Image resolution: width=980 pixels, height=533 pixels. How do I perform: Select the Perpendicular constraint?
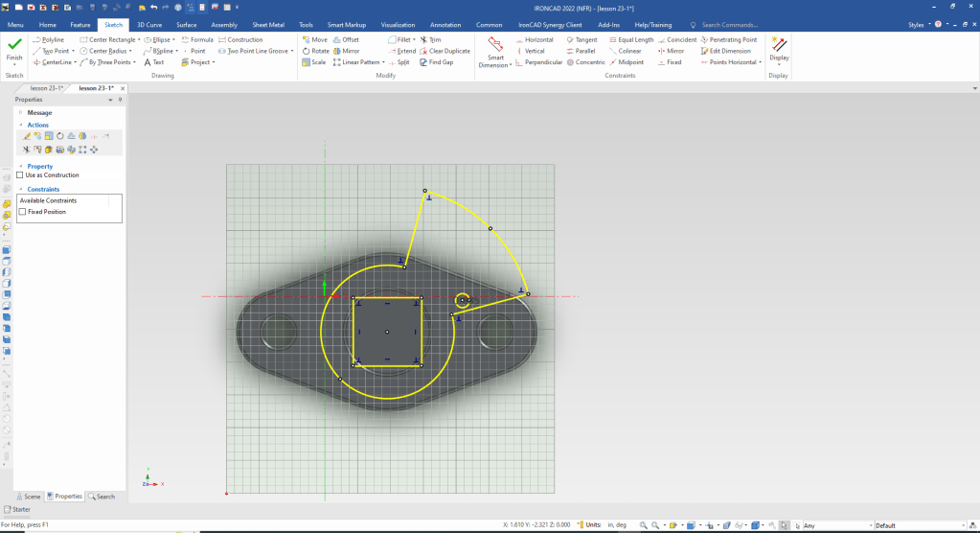pos(545,62)
